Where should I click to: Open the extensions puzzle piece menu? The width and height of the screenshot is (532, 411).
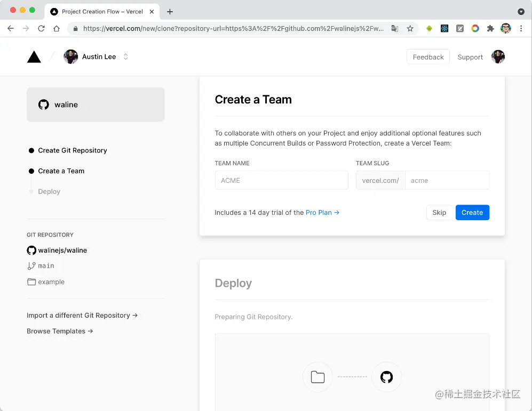[x=490, y=28]
